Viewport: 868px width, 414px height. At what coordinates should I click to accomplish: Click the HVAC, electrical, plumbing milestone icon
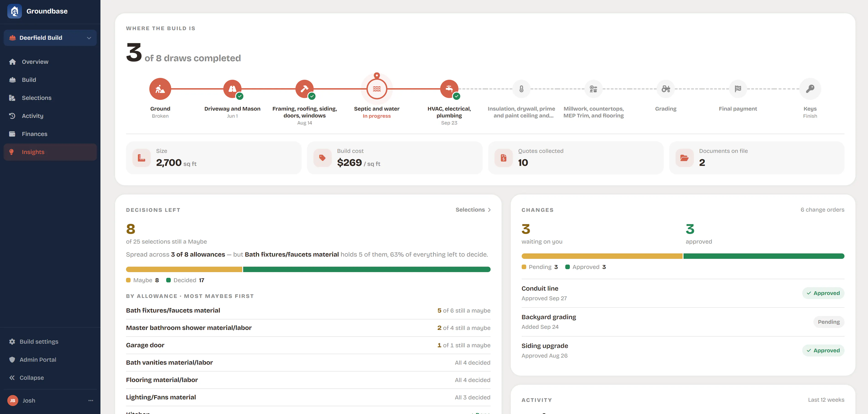click(x=449, y=89)
